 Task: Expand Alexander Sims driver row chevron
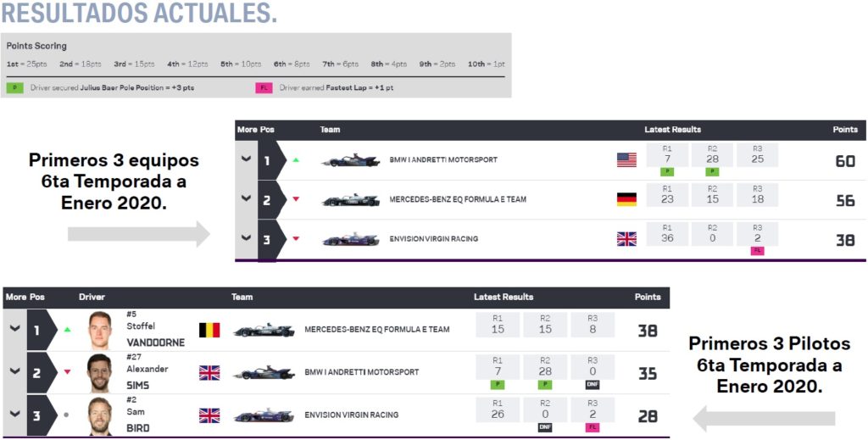[x=15, y=371]
